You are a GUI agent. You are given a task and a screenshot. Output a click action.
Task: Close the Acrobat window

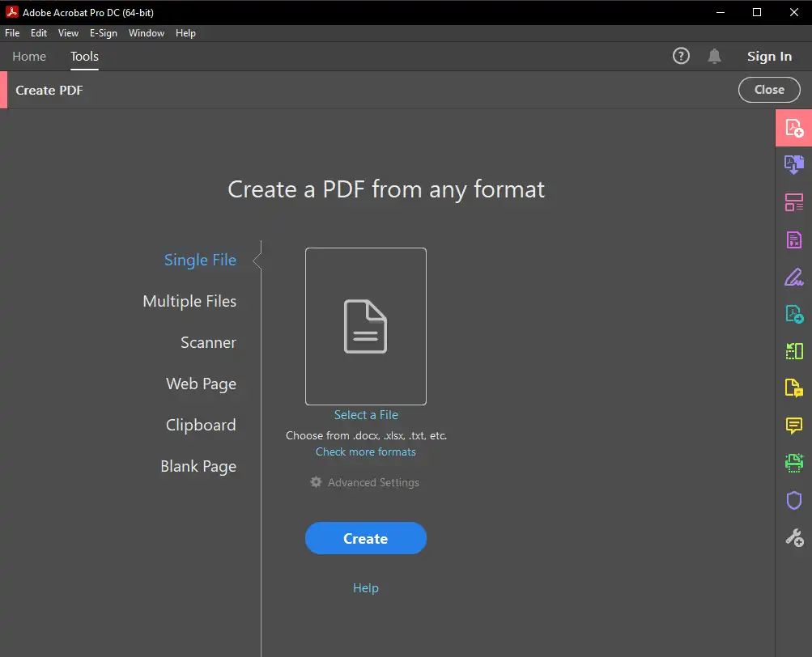794,12
